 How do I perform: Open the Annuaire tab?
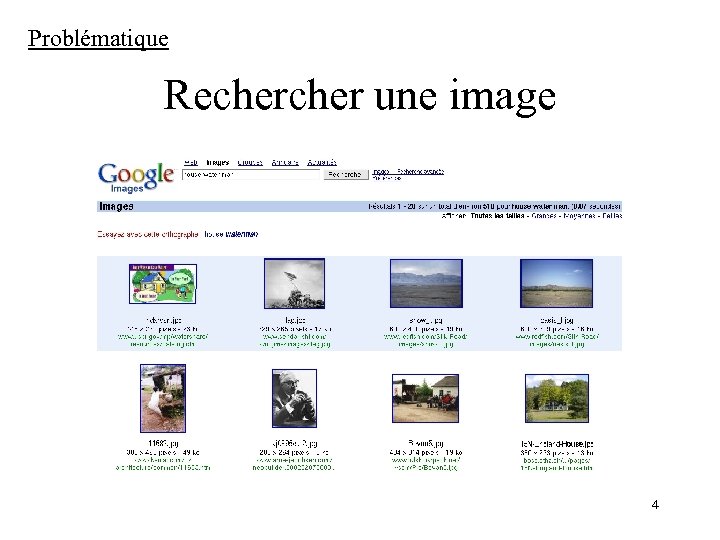pos(285,163)
